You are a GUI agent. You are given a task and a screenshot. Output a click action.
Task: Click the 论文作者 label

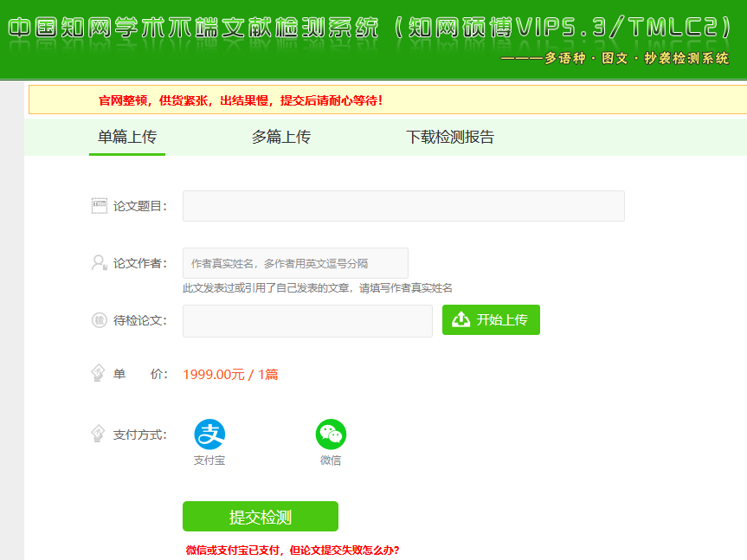[x=140, y=263]
